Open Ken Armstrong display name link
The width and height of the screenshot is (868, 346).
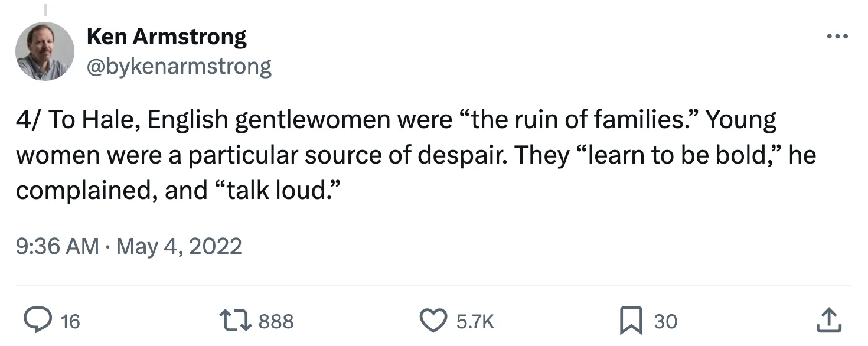[x=167, y=37]
